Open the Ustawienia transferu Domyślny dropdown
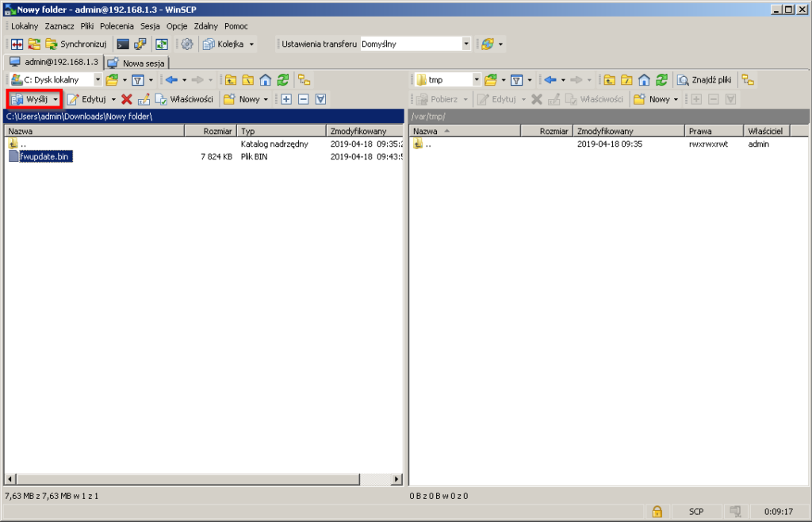 (x=465, y=44)
